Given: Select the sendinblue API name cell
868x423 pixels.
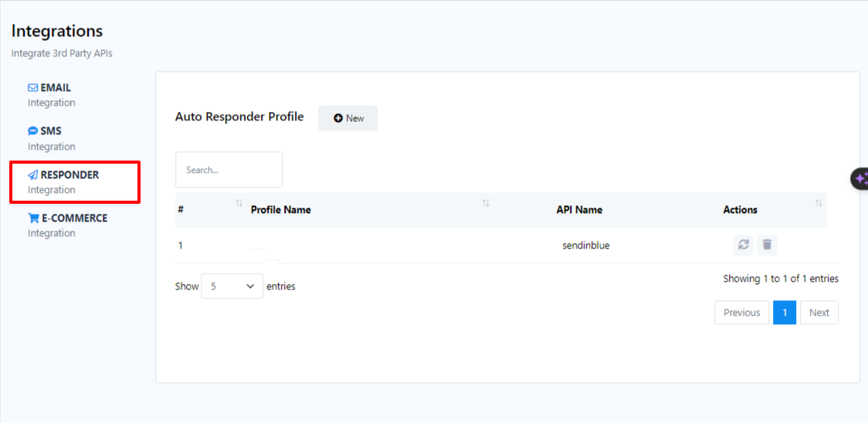Looking at the screenshot, I should click(586, 245).
